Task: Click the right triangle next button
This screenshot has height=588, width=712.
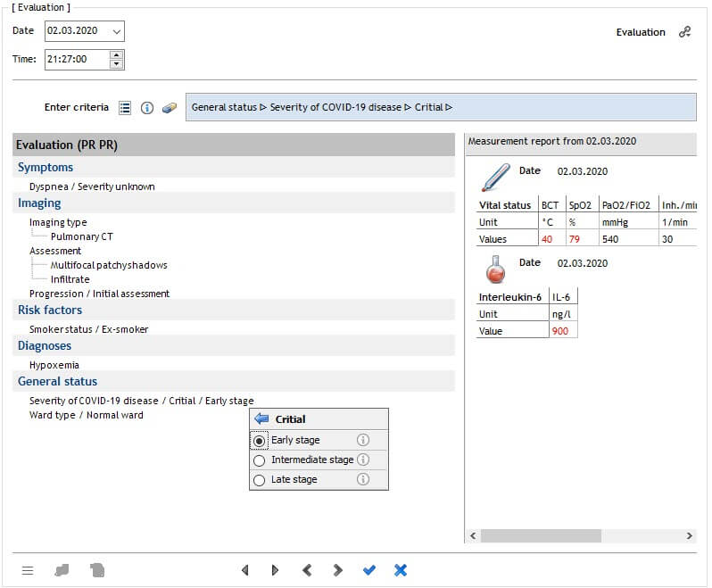Action: tap(275, 570)
